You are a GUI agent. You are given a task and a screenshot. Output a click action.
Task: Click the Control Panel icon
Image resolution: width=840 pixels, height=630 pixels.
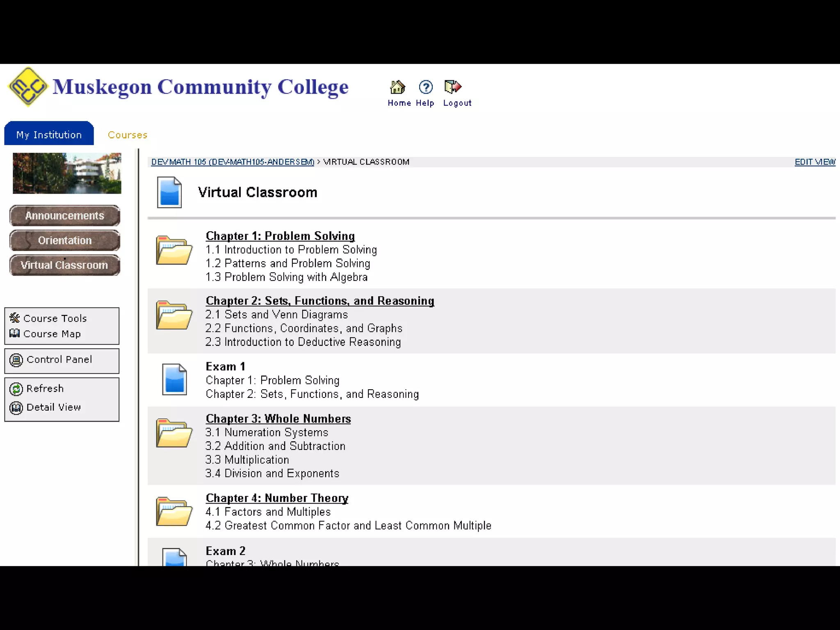click(x=16, y=360)
